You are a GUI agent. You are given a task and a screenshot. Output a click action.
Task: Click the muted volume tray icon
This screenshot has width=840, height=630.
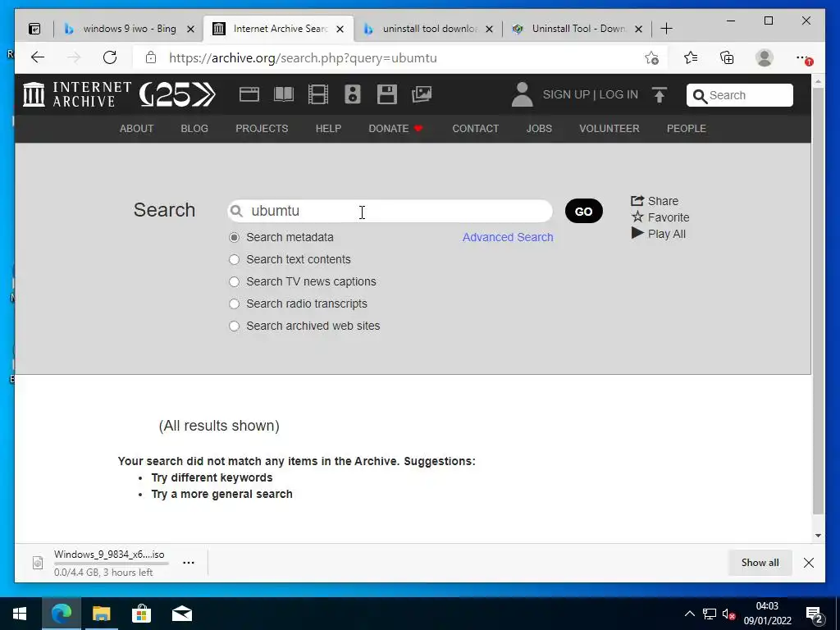[728, 614]
